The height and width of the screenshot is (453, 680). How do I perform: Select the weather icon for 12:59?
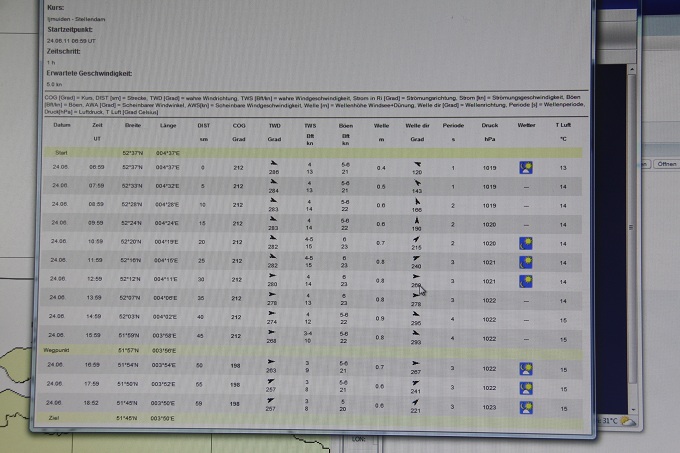click(526, 281)
